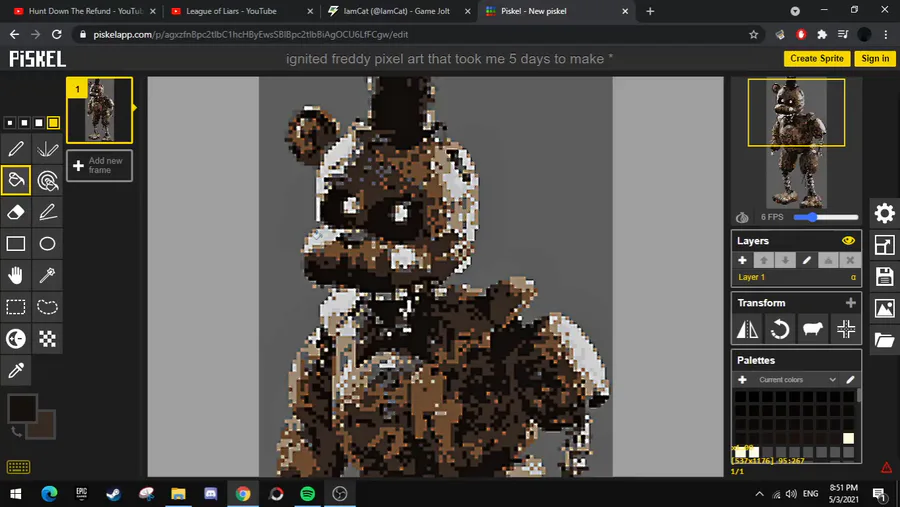The image size is (900, 507).
Task: Select the Rectangle tool
Action: 15,243
